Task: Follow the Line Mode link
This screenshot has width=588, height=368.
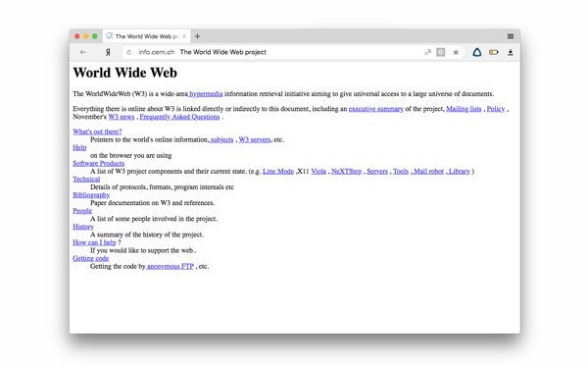Action: 278,171
